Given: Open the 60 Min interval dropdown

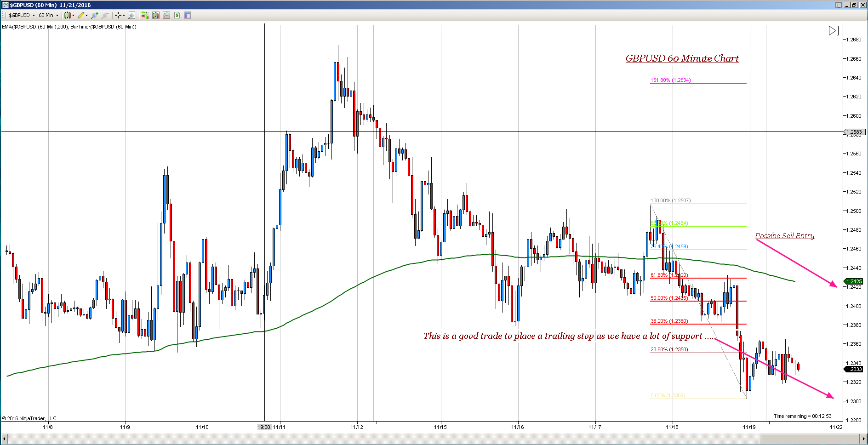Looking at the screenshot, I should point(48,15).
